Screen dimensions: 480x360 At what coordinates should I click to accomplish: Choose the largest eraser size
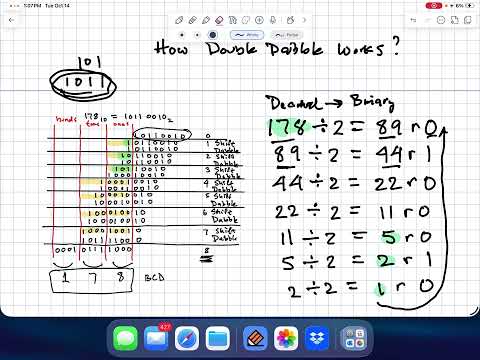click(x=213, y=35)
